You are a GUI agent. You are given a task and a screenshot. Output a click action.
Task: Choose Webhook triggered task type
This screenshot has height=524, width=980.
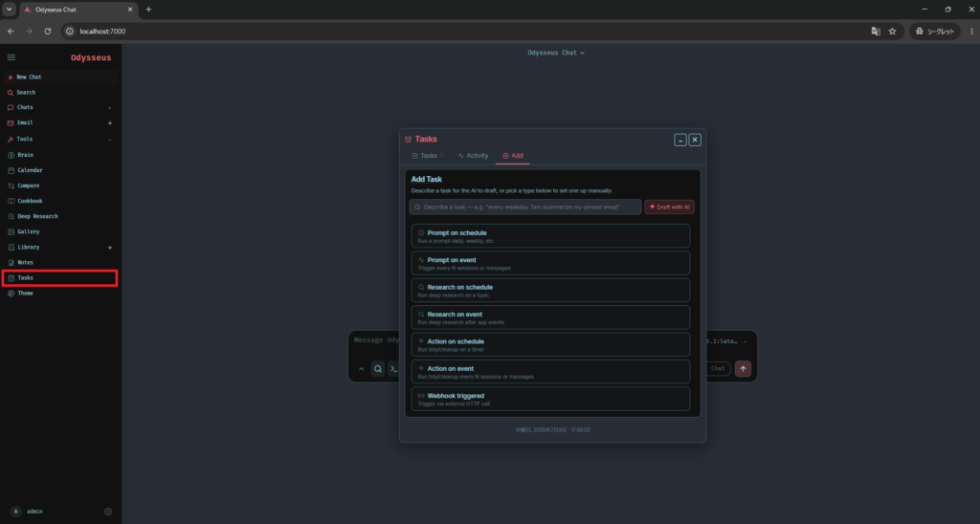pyautogui.click(x=550, y=399)
